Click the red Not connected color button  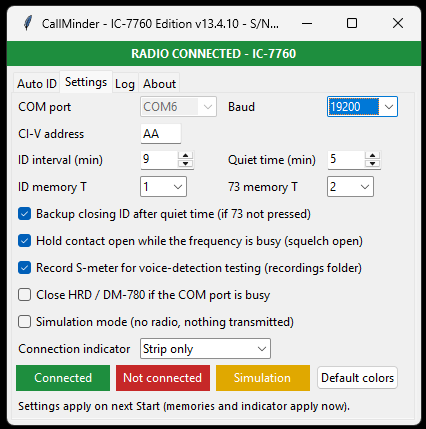coord(163,378)
